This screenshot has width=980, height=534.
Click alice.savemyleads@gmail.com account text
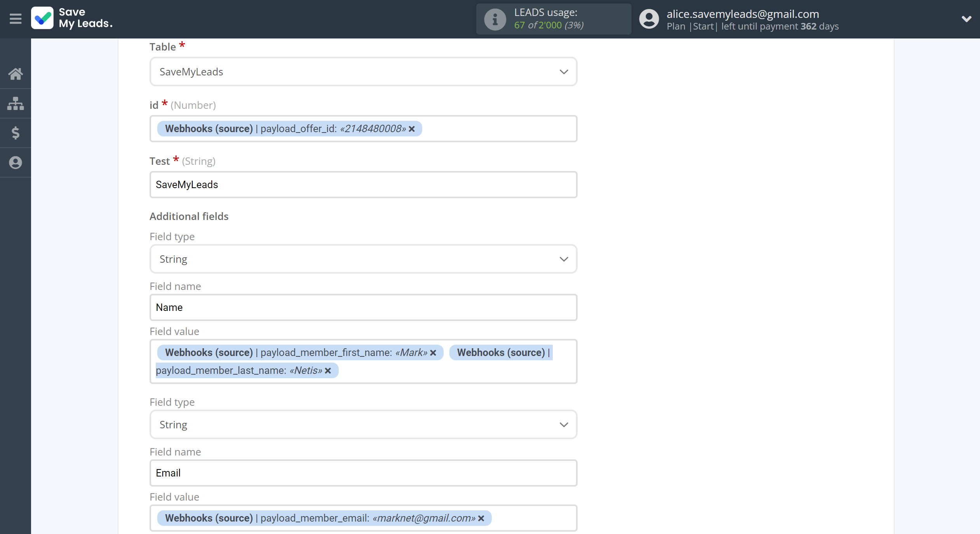[x=743, y=14]
